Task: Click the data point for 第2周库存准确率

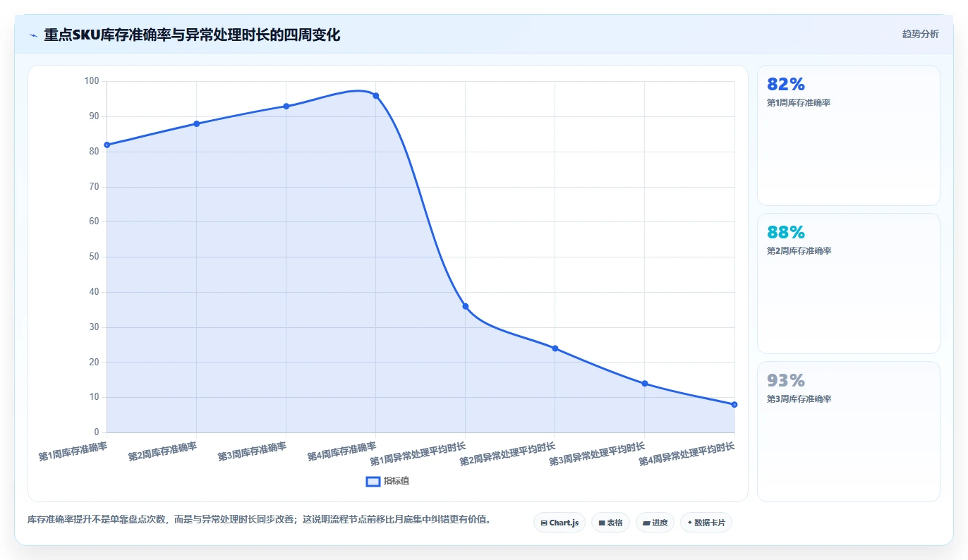Action: pyautogui.click(x=196, y=124)
